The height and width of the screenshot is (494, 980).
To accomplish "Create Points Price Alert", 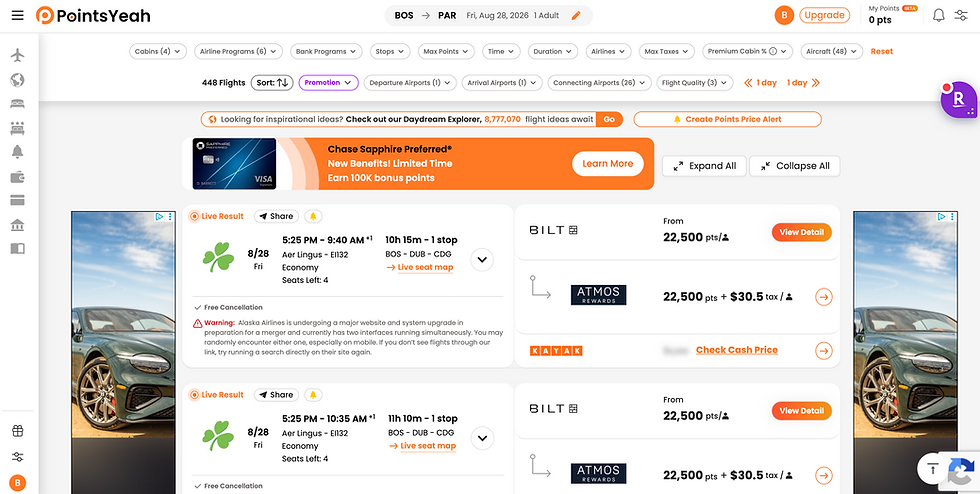I will click(x=728, y=119).
